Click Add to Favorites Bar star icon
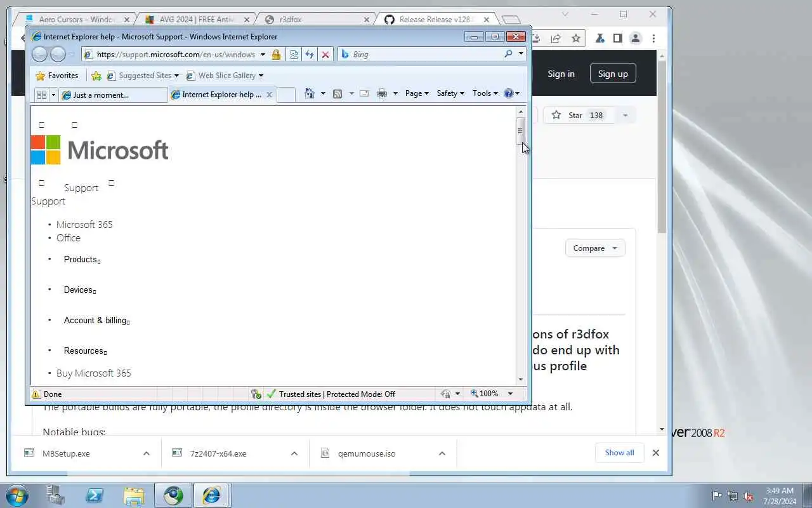Screen dimensions: 812x508 pyautogui.click(x=96, y=76)
